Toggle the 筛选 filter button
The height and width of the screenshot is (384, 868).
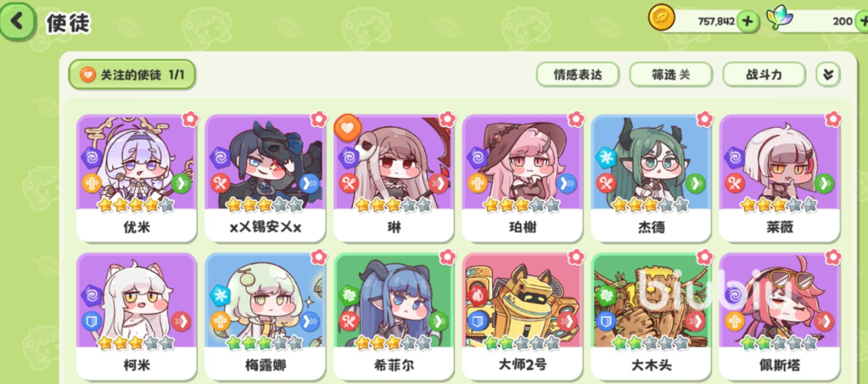click(x=671, y=74)
